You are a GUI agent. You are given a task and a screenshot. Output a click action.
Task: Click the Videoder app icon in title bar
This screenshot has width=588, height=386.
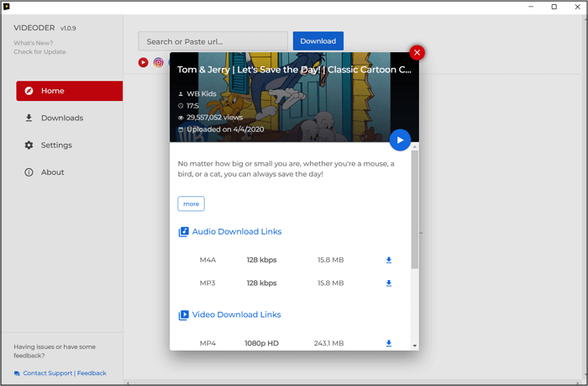(7, 7)
